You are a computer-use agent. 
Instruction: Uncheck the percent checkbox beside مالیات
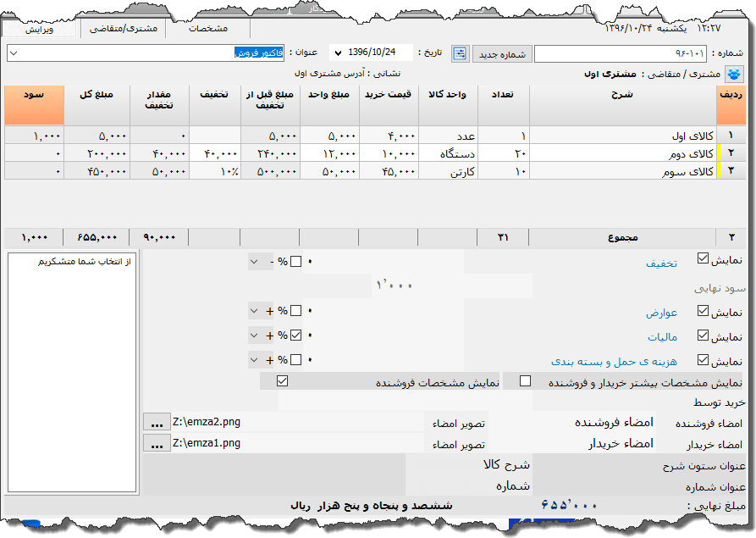(296, 335)
